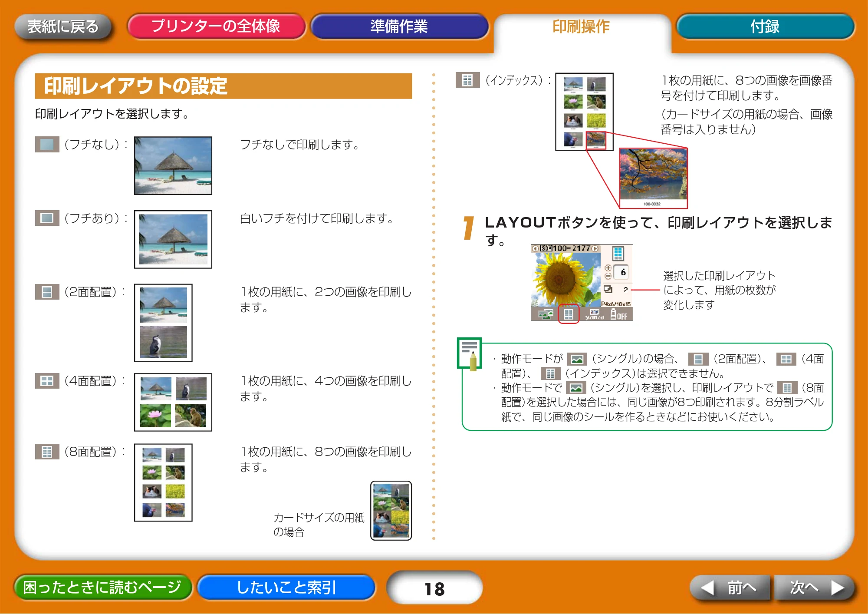Click the フチあり bordered layout icon

[x=47, y=218]
